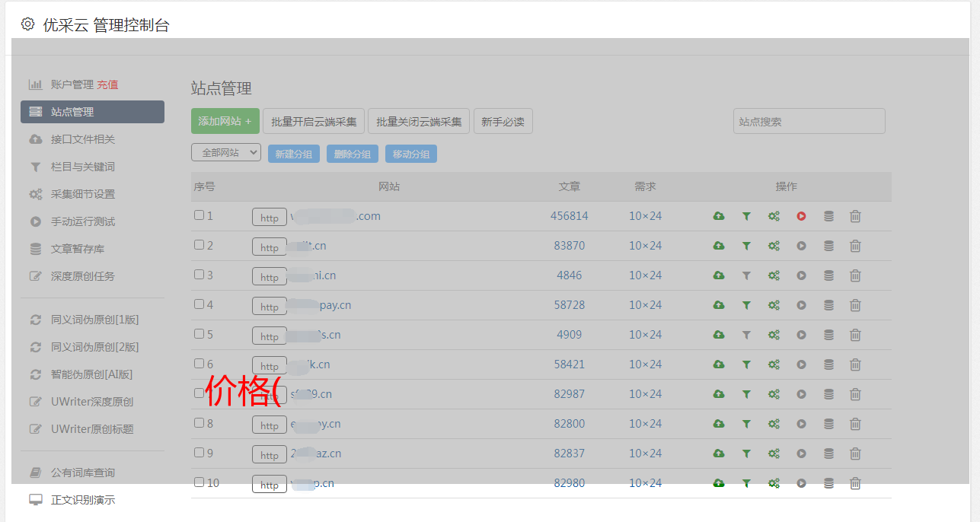Click the filter funnel icon in row 4
980x522 pixels.
pos(746,305)
